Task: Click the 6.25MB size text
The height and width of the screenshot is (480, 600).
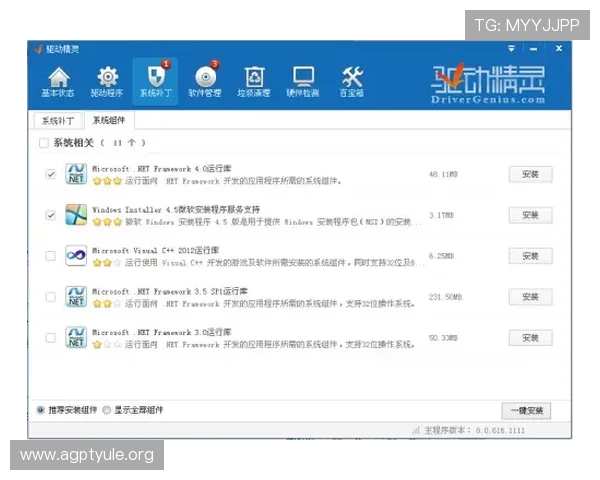Action: [441, 256]
